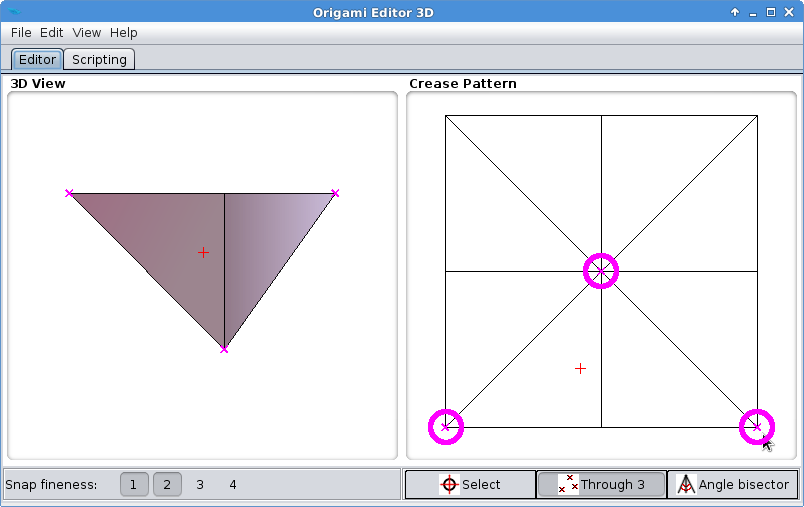The image size is (804, 507).
Task: Toggle snap fineness level 2
Action: (167, 485)
